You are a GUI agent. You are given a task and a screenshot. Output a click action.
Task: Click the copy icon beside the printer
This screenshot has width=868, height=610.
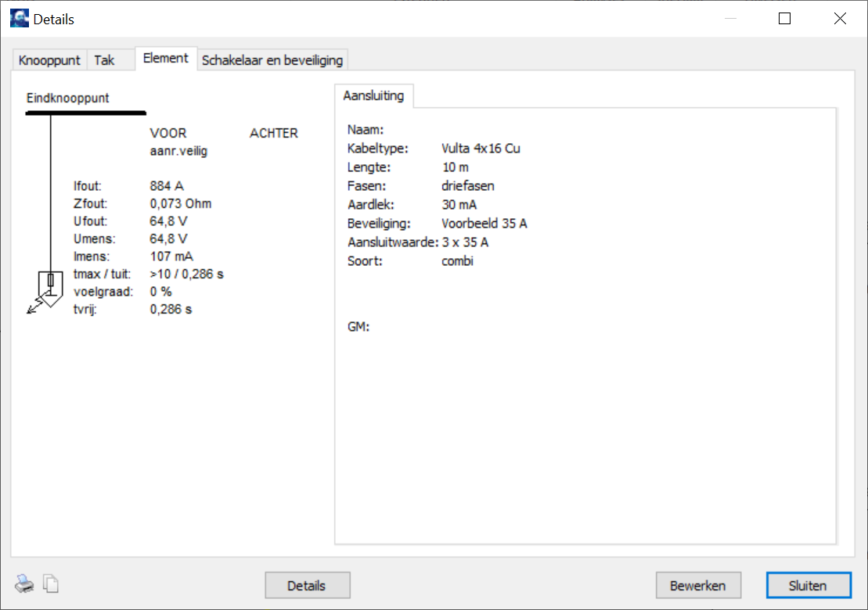[x=51, y=583]
